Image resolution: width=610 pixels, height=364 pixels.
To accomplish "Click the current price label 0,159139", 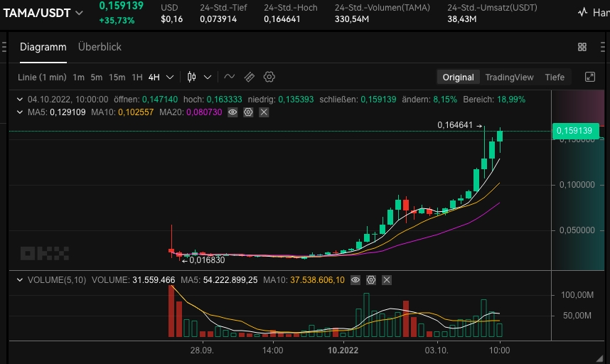I will pyautogui.click(x=575, y=131).
